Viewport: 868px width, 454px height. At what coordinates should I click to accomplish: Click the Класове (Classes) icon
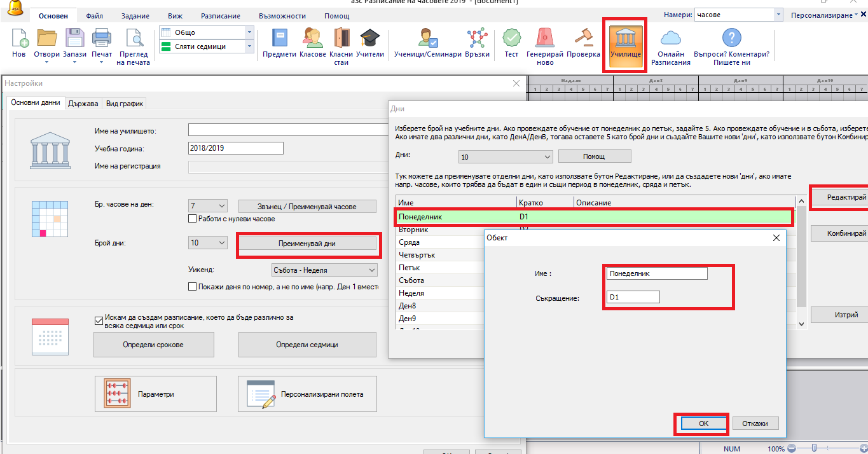click(x=312, y=39)
